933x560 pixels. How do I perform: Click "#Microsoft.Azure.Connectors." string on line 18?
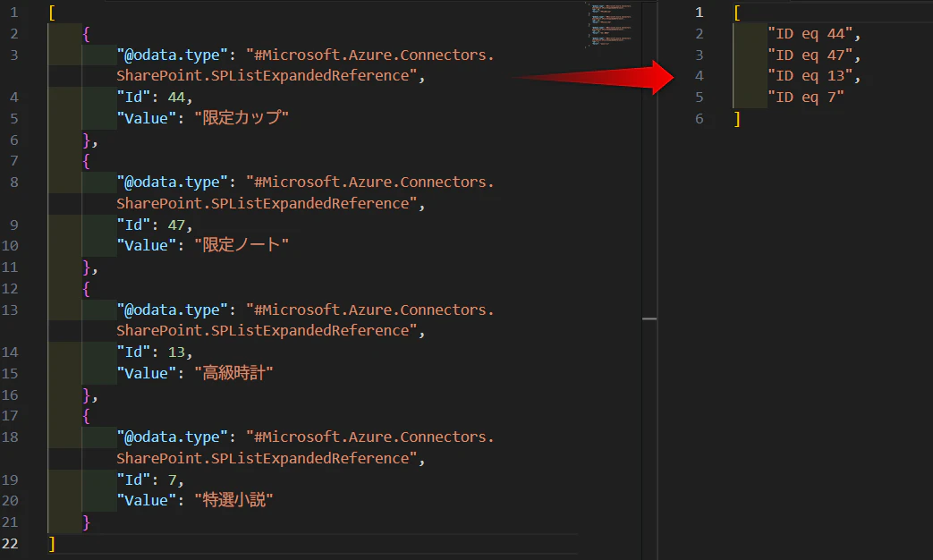tap(370, 437)
